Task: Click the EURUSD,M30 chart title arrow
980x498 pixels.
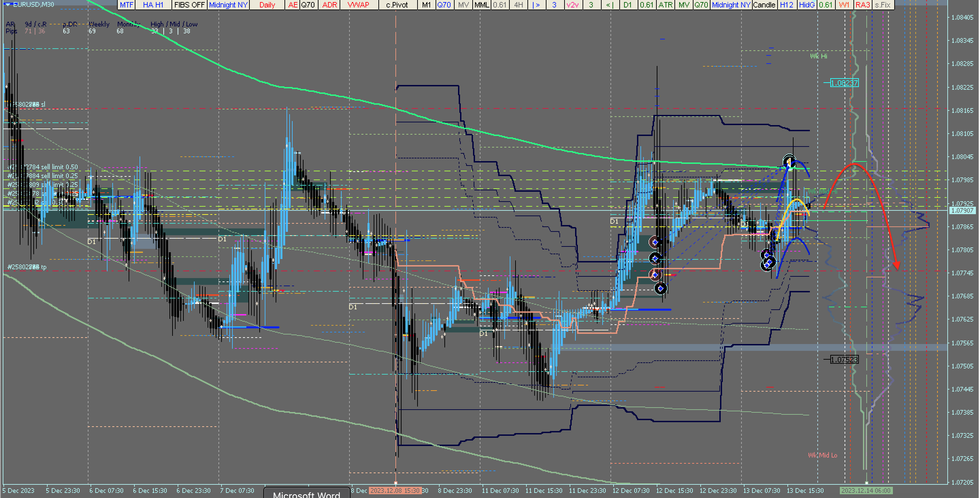Action: pyautogui.click(x=7, y=4)
